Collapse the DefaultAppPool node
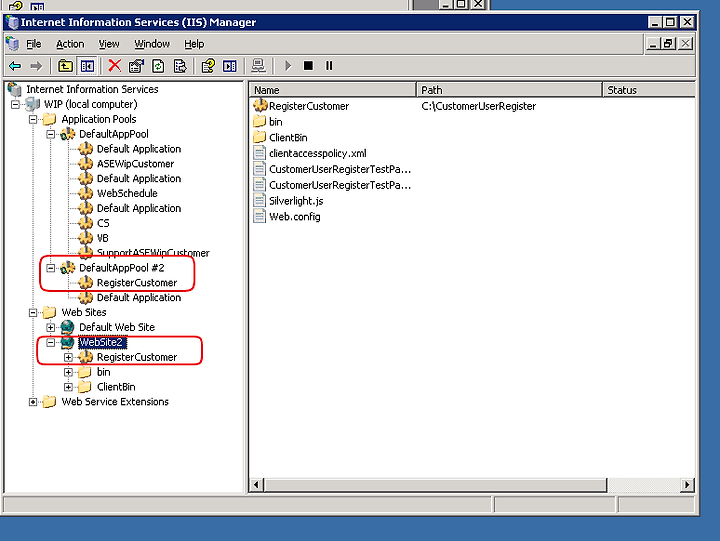This screenshot has width=720, height=541. click(51, 135)
